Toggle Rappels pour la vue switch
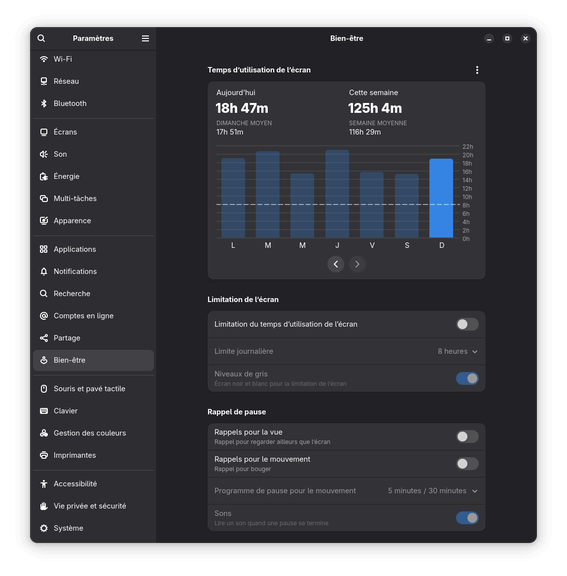The width and height of the screenshot is (567, 576). pos(467,436)
